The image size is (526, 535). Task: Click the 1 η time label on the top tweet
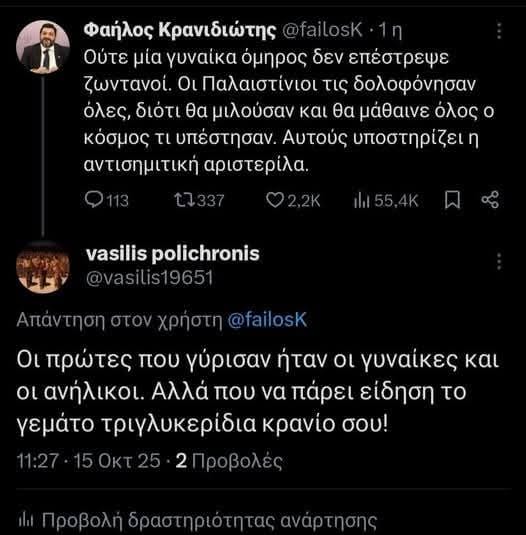(x=390, y=31)
